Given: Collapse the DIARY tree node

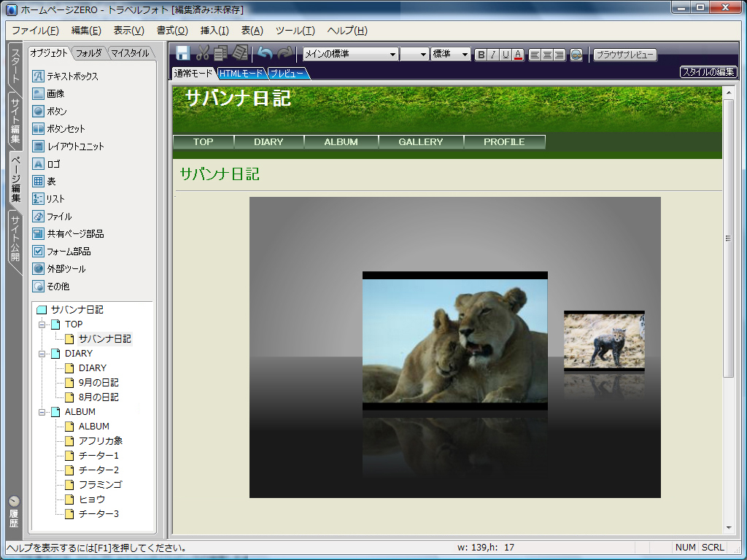Looking at the screenshot, I should (x=42, y=354).
